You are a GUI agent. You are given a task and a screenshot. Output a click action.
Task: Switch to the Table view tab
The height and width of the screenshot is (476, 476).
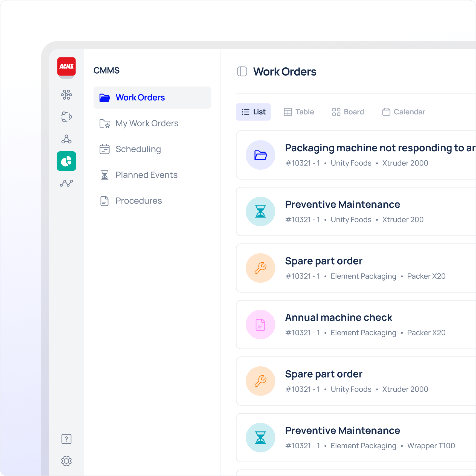tap(299, 112)
